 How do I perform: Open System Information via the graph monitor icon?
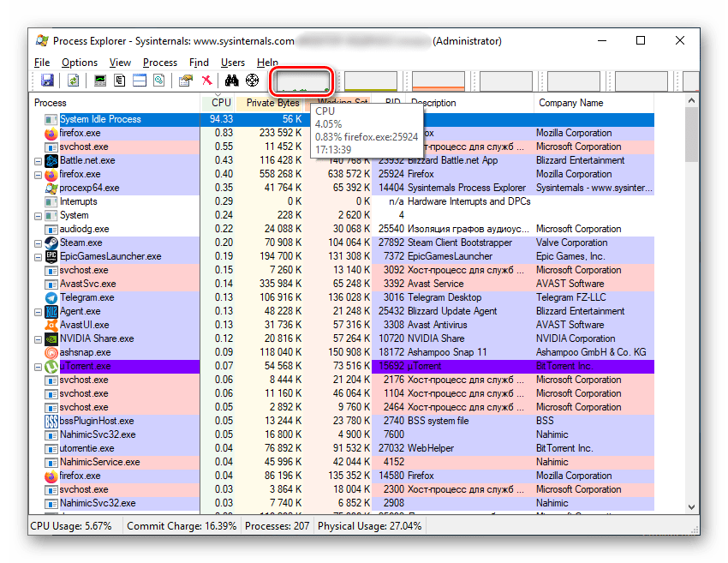100,81
